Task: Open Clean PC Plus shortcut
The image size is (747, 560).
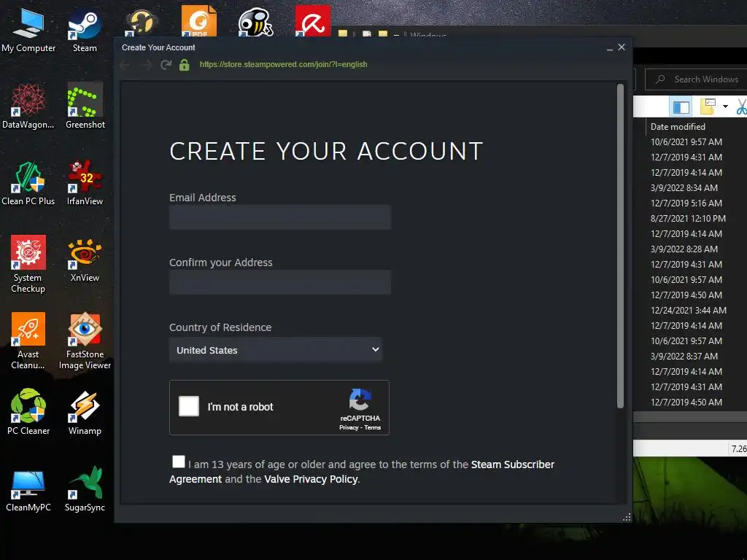Action: (x=28, y=183)
